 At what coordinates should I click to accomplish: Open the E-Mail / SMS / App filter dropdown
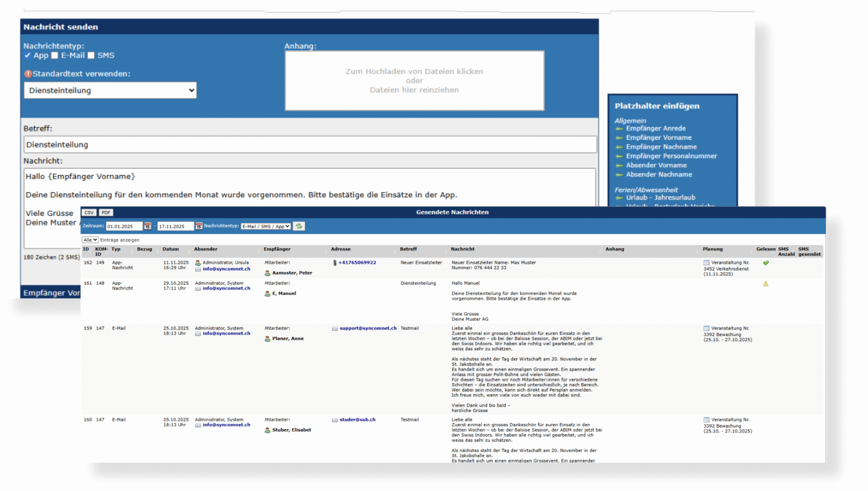pyautogui.click(x=265, y=226)
